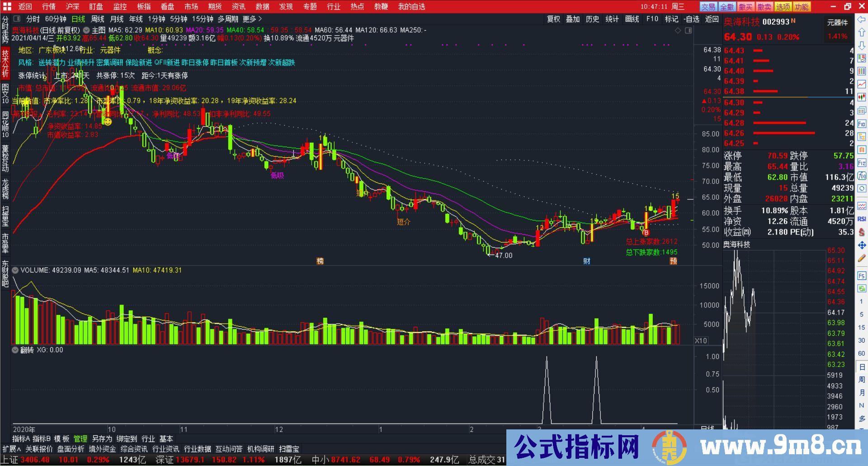The image size is (868, 466).
Task: Open the 沪深 menu
Action: pos(72,6)
